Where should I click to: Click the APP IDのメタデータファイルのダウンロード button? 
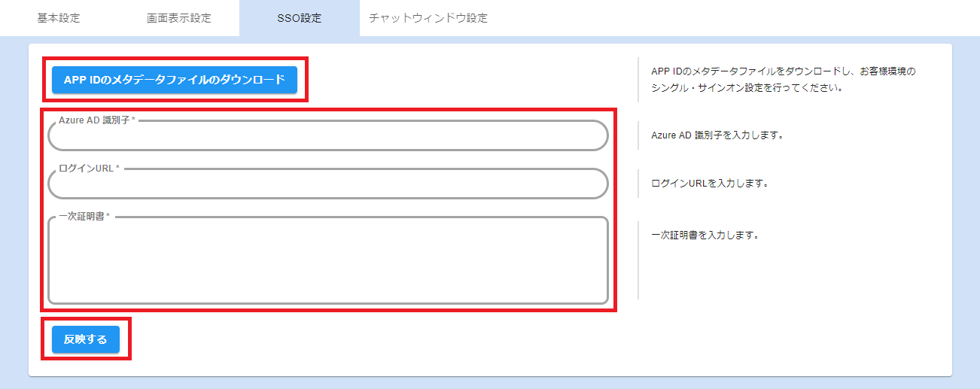[175, 80]
